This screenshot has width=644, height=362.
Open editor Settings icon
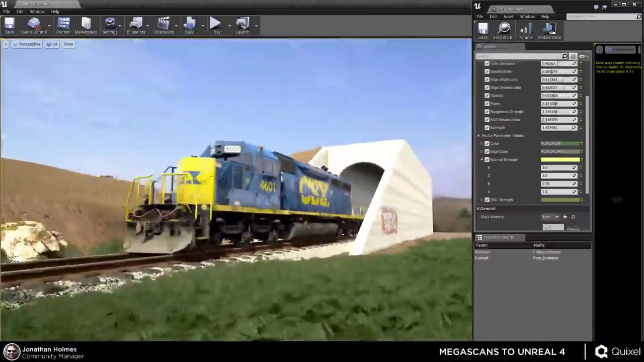coord(110,26)
